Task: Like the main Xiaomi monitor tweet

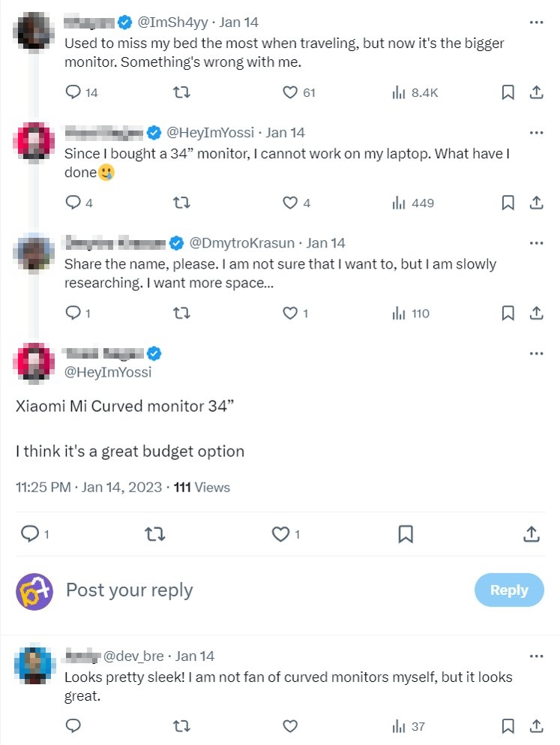Action: 281,534
